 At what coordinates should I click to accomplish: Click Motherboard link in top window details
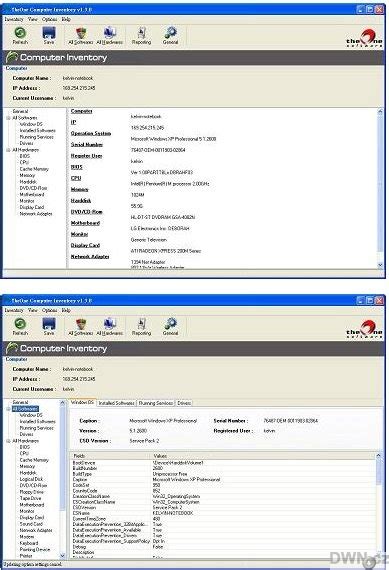pyautogui.click(x=85, y=223)
